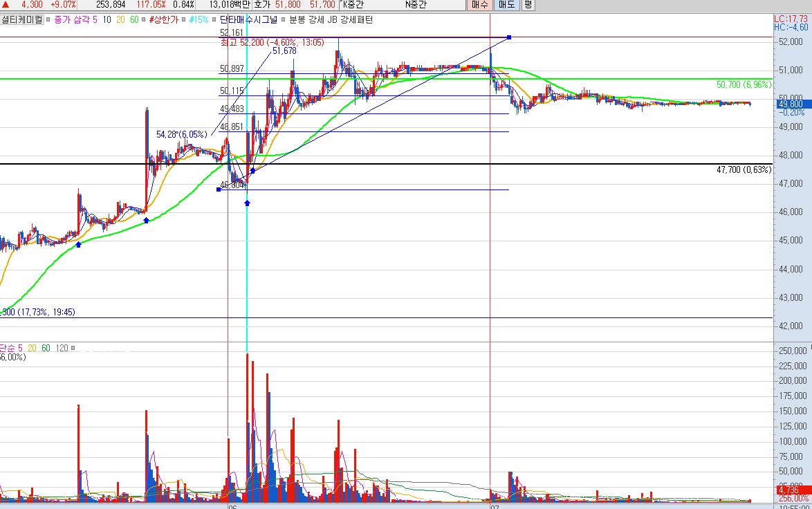Screen dimensions: 812x509
Task: Select the 분봉 강세 JB 강세패턴 label
Action: pyautogui.click(x=331, y=19)
